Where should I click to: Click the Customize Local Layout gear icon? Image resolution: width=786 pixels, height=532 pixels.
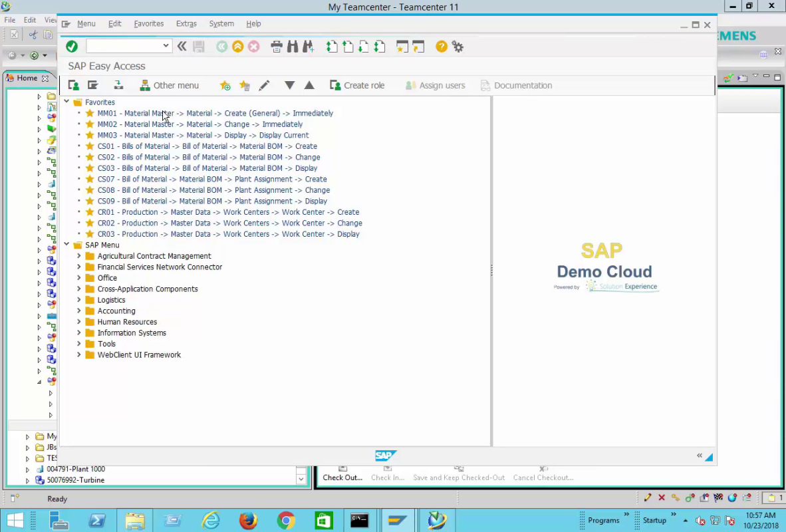click(458, 47)
